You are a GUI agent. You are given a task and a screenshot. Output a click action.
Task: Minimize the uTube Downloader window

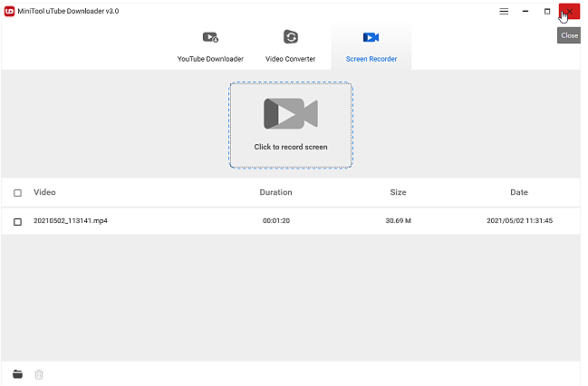click(525, 11)
